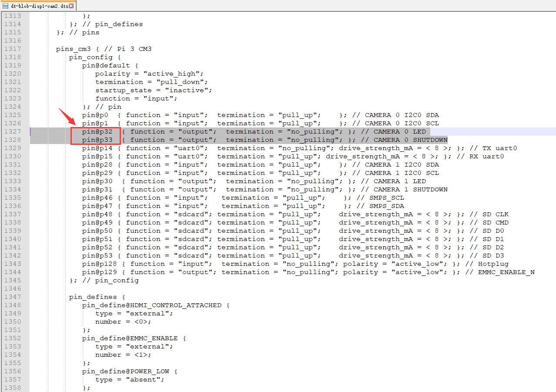Viewport: 556px width, 392px height.
Task: Click the '// EMMC_ENABLE_N' comment
Action: coord(500,272)
